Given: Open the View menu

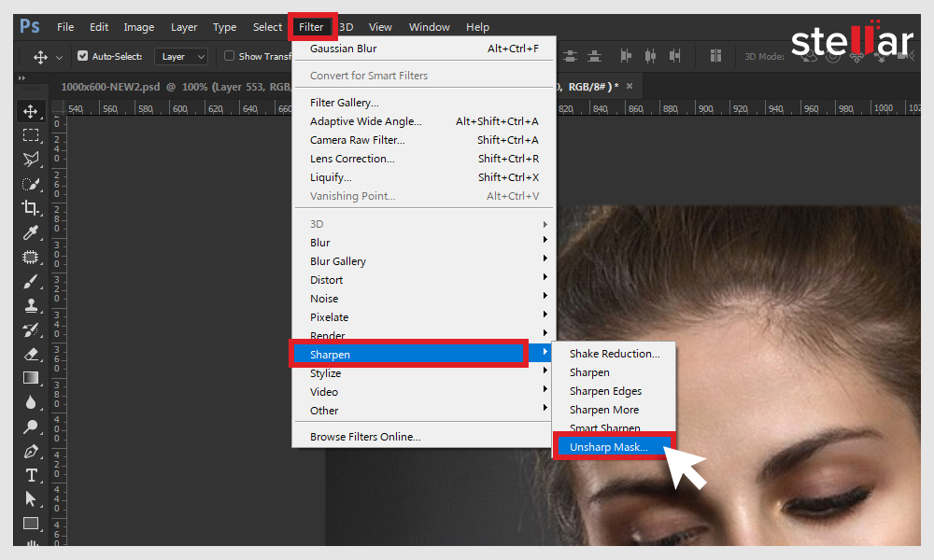Looking at the screenshot, I should click(x=380, y=27).
